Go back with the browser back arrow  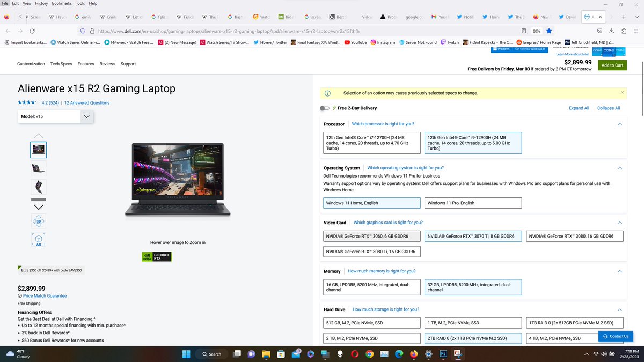tap(7, 31)
